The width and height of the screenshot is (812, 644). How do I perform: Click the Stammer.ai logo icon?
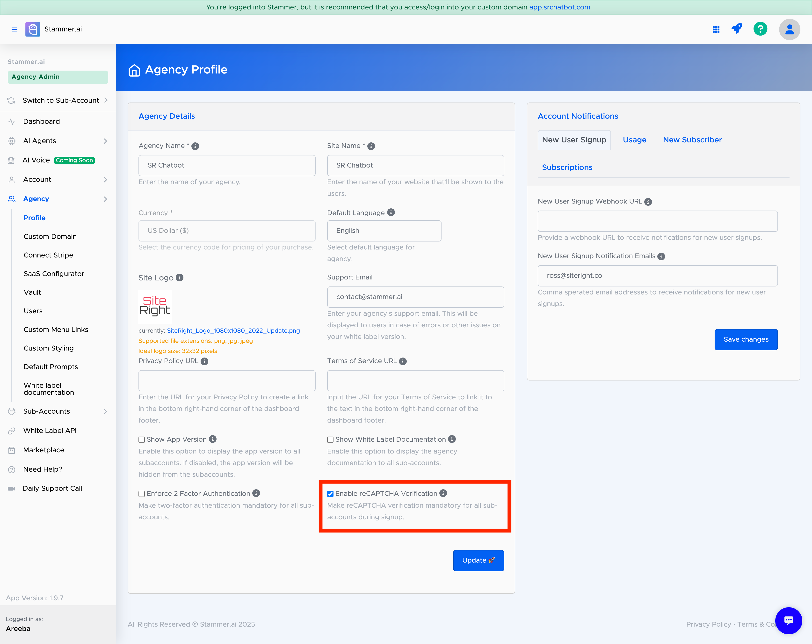tap(33, 29)
